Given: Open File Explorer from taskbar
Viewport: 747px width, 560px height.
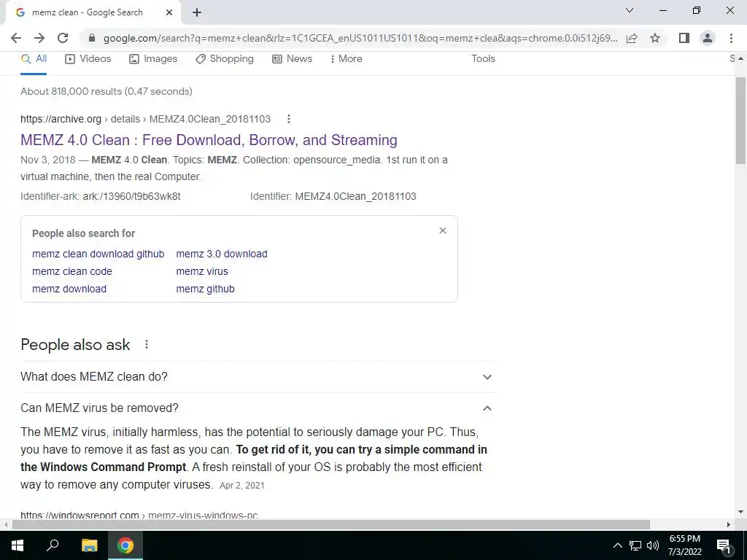Looking at the screenshot, I should [89, 545].
